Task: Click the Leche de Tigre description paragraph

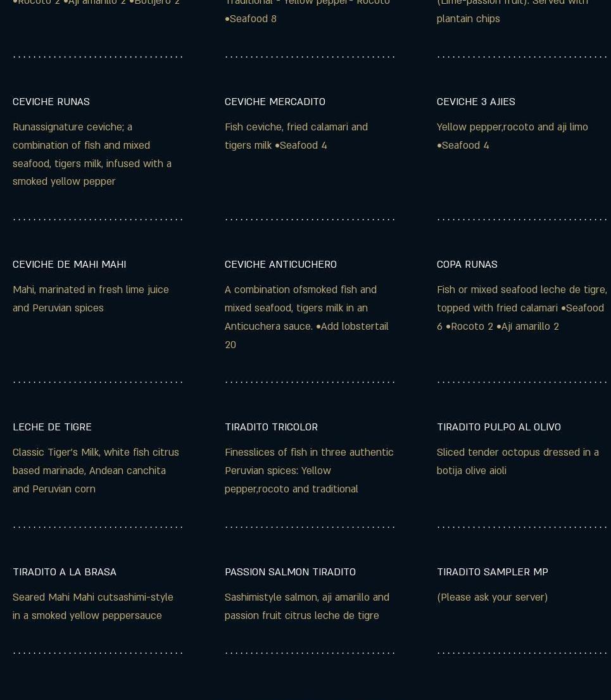Action: 96,470
